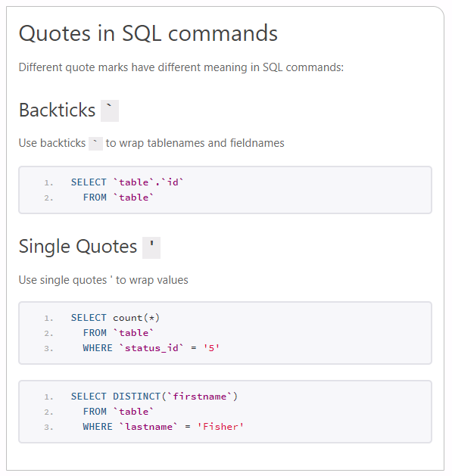Click the 'Quotes in SQL commands' heading
452x476 pixels.
(148, 33)
